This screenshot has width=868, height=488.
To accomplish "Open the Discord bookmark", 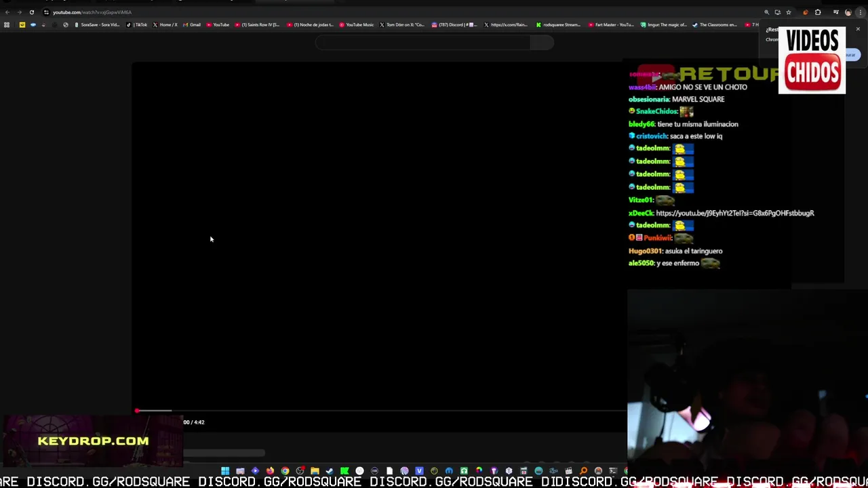I will 454,25.
